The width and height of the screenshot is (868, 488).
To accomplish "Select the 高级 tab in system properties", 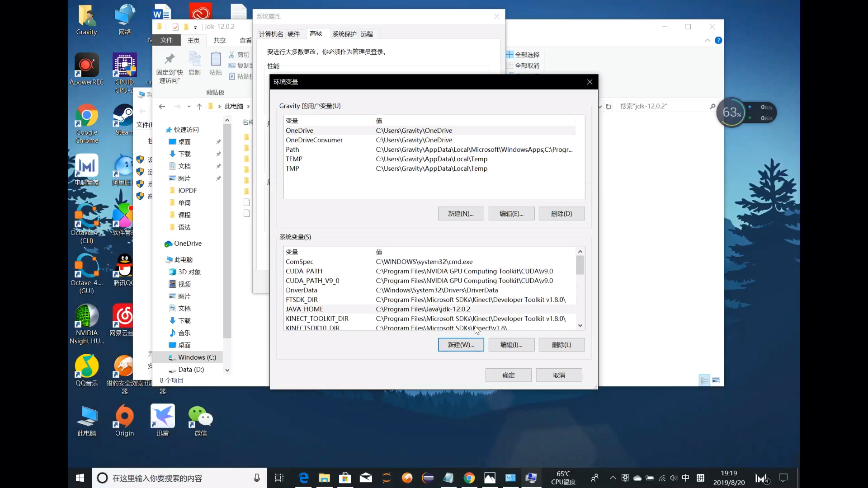I will 316,33.
